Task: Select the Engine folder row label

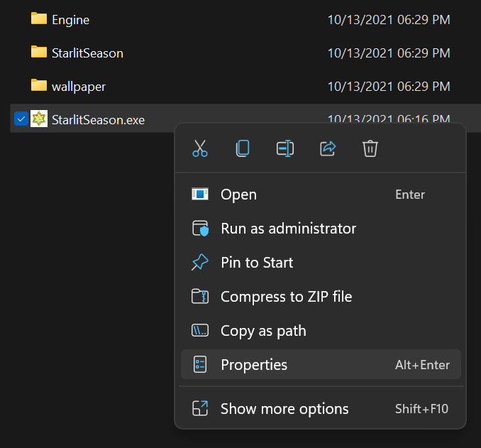Action: [70, 19]
